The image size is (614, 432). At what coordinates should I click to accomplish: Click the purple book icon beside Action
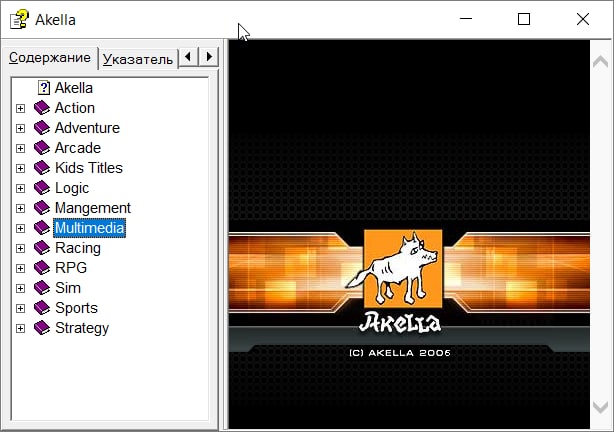tap(42, 108)
